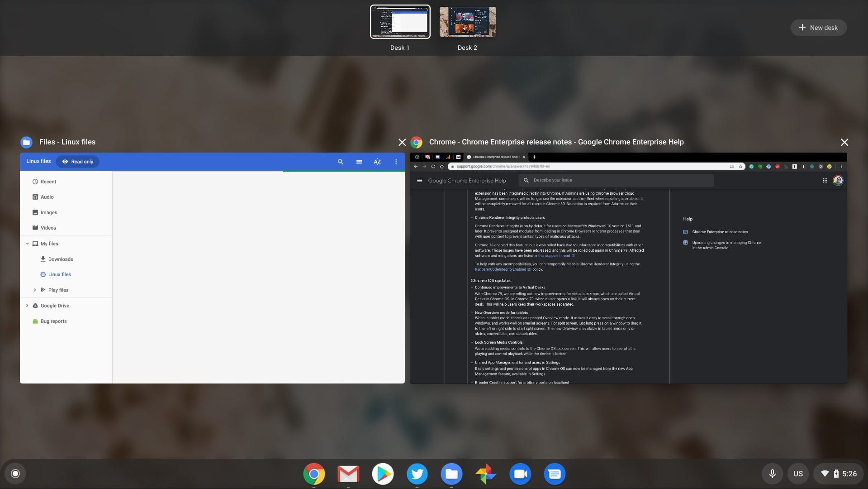Viewport: 868px width, 489px height.
Task: Click the Describe your issue search field
Action: (x=616, y=180)
